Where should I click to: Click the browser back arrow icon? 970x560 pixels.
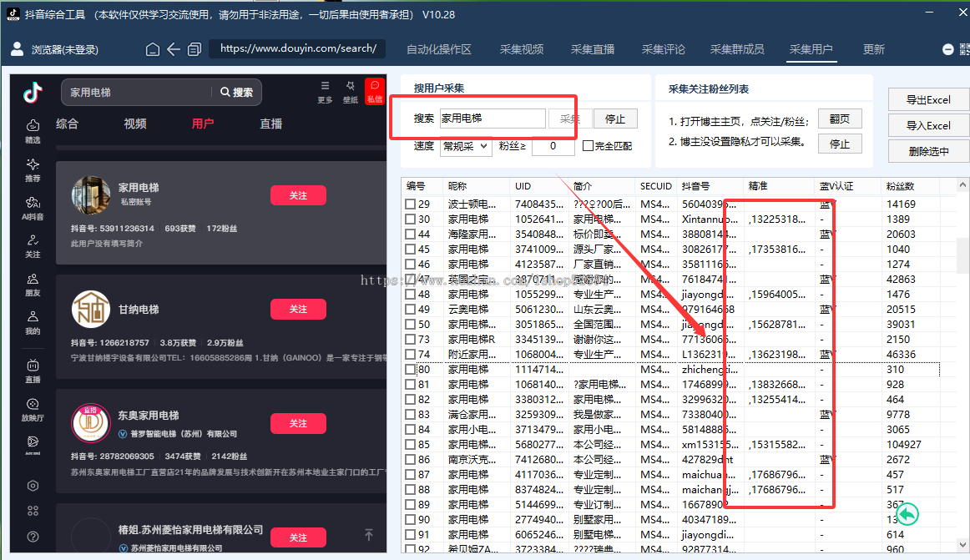pos(174,49)
